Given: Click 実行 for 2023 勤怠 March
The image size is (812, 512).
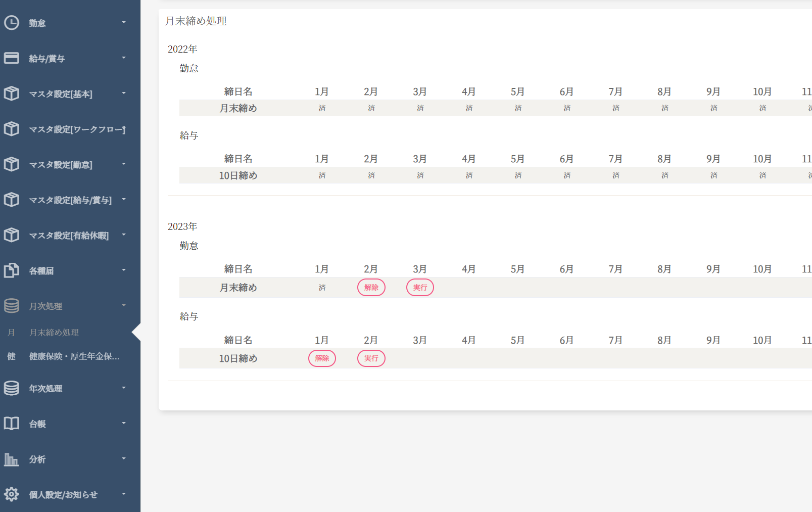Looking at the screenshot, I should pyautogui.click(x=420, y=288).
